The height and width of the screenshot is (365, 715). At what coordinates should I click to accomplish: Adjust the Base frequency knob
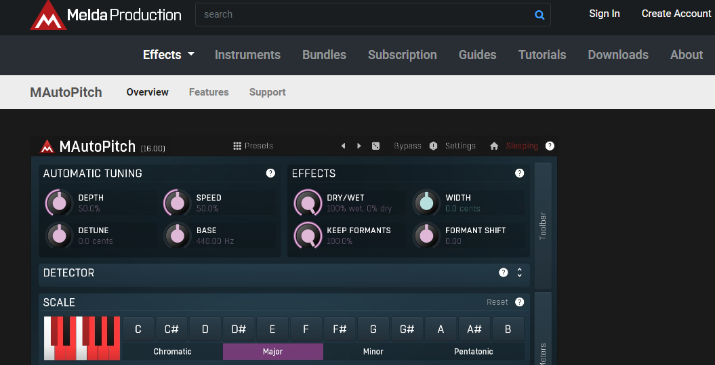[177, 235]
